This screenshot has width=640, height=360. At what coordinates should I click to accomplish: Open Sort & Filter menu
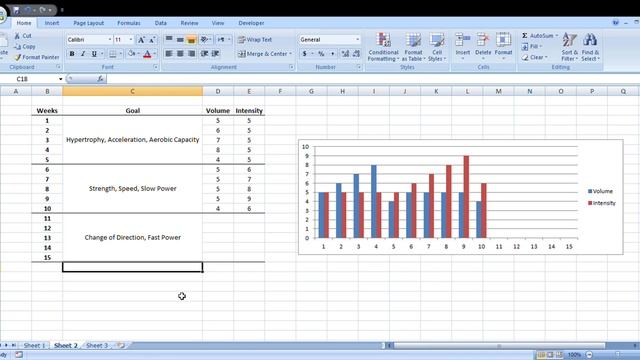pos(569,47)
